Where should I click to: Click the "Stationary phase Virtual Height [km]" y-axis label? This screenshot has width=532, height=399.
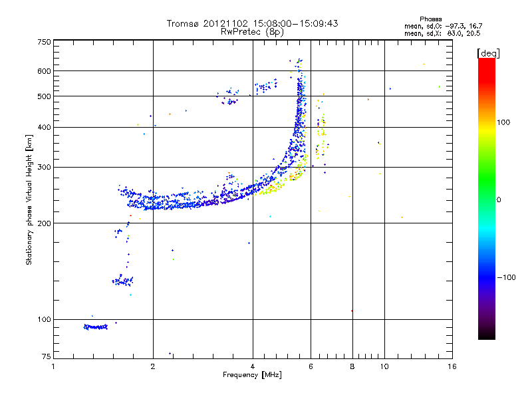[29, 199]
